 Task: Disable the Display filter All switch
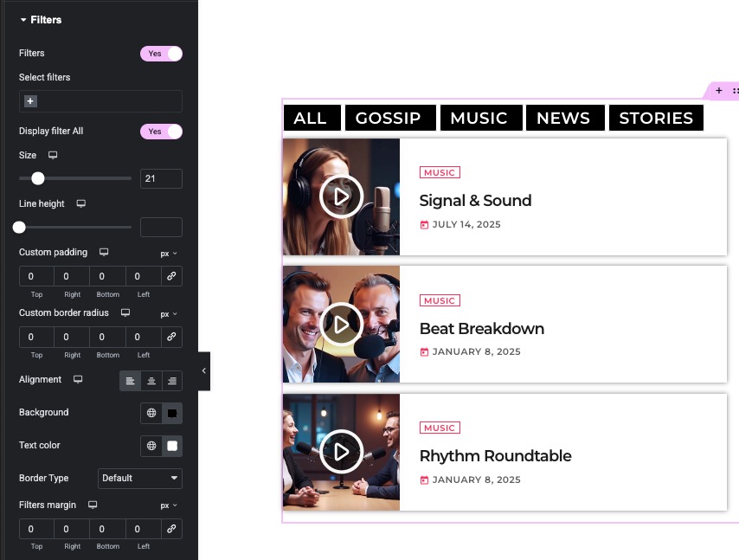pyautogui.click(x=161, y=132)
